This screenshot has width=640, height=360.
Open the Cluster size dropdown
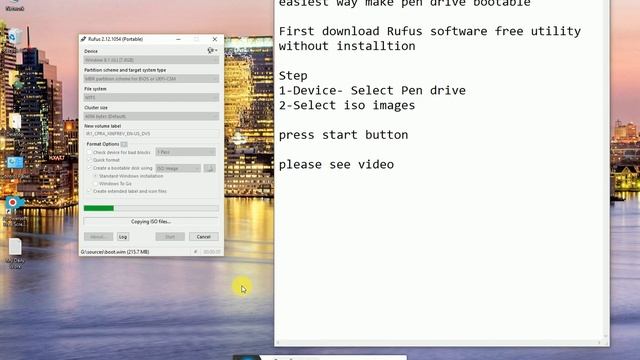tap(151, 116)
